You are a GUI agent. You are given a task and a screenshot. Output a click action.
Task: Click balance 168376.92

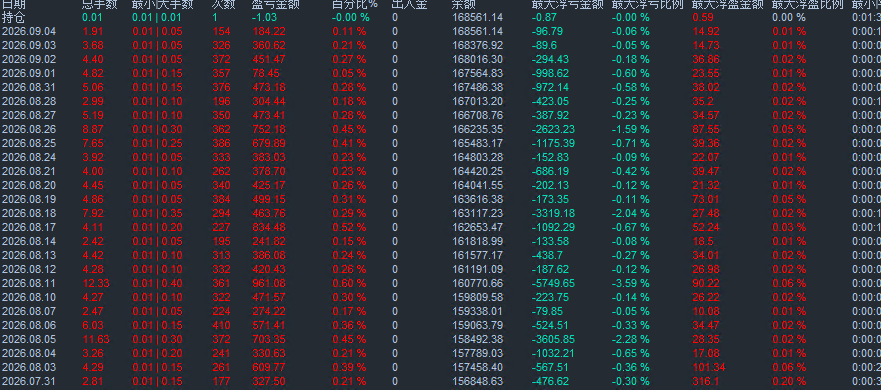click(478, 46)
